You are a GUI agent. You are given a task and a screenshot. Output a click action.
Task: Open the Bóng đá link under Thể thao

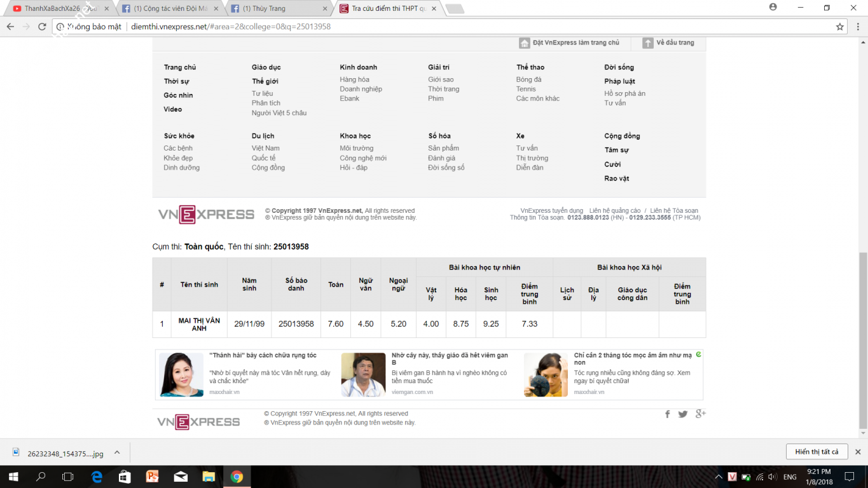pos(528,79)
